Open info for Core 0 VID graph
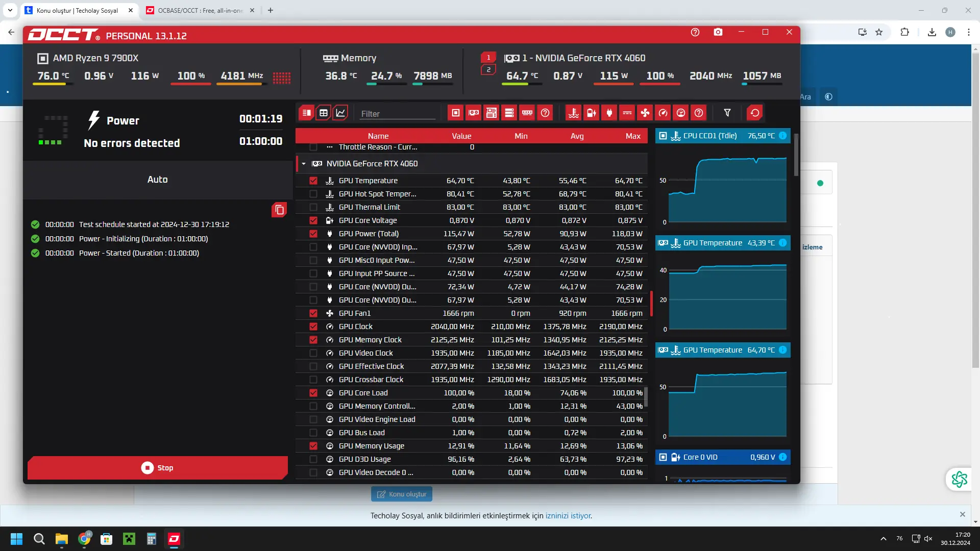 pos(782,457)
